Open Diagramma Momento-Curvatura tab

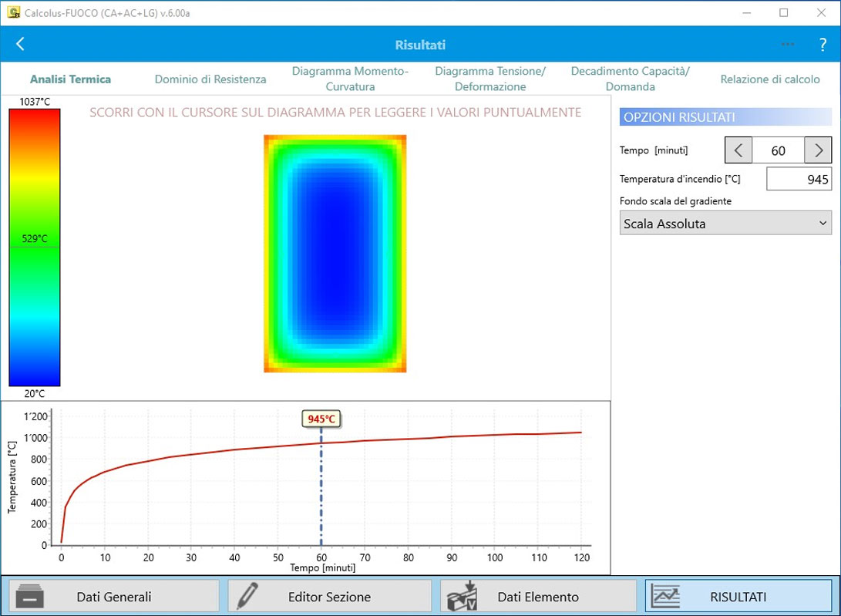pyautogui.click(x=350, y=79)
